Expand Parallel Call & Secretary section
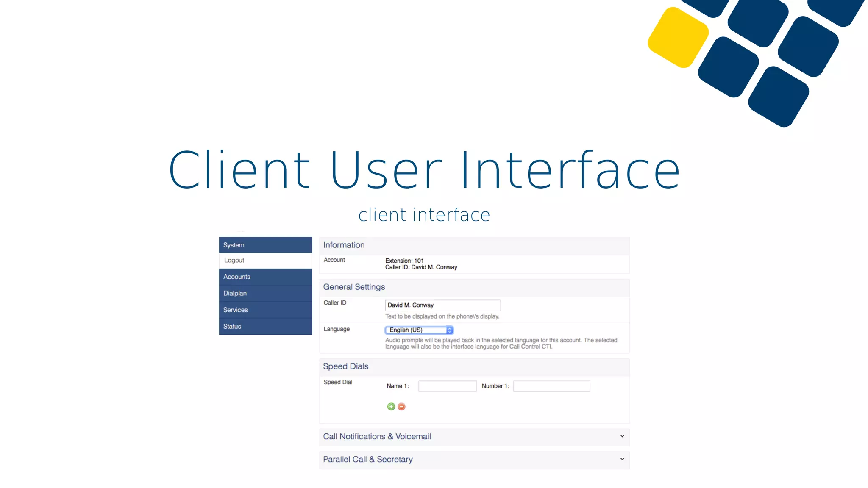 click(x=474, y=460)
